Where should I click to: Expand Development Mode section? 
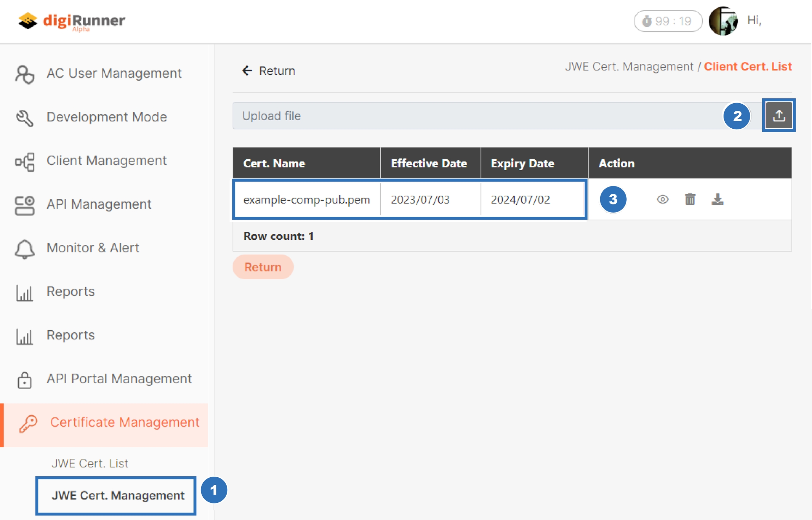(106, 117)
